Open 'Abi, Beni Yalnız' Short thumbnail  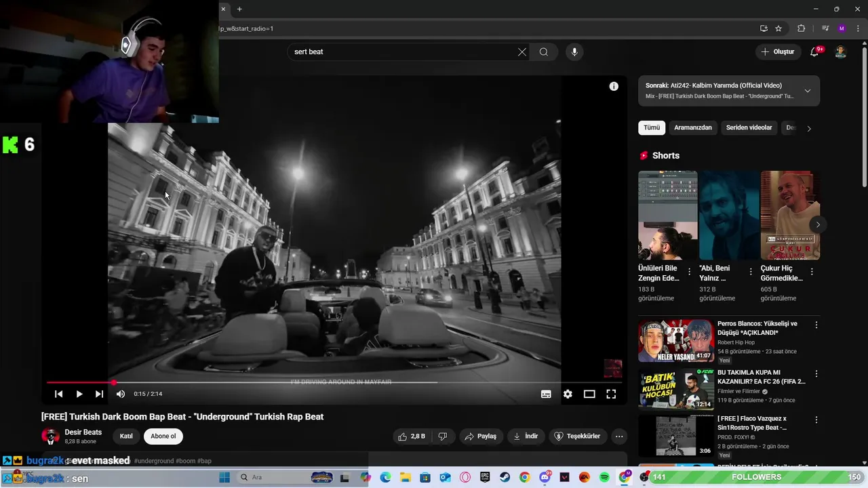(729, 215)
